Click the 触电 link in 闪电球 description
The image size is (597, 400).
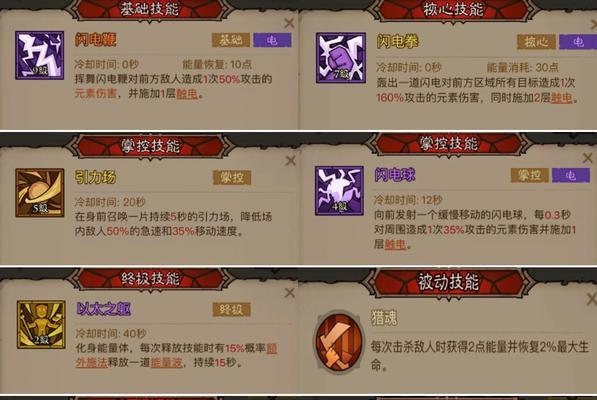(395, 244)
